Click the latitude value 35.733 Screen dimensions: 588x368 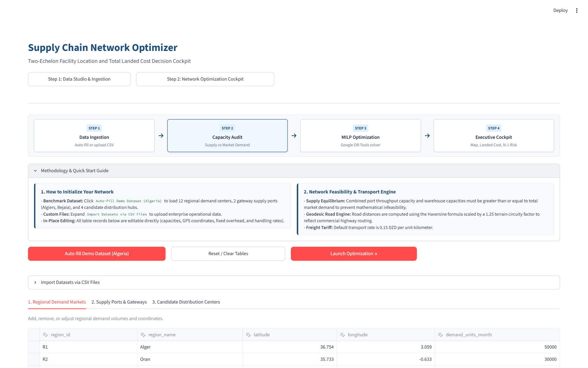290,359
